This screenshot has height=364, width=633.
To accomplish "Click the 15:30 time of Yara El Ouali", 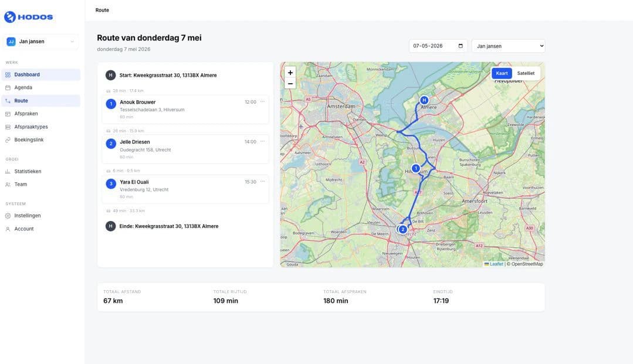I will [x=251, y=182].
